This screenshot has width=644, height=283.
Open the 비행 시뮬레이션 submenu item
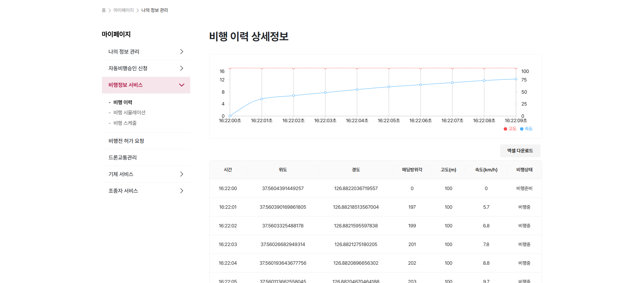(x=129, y=113)
